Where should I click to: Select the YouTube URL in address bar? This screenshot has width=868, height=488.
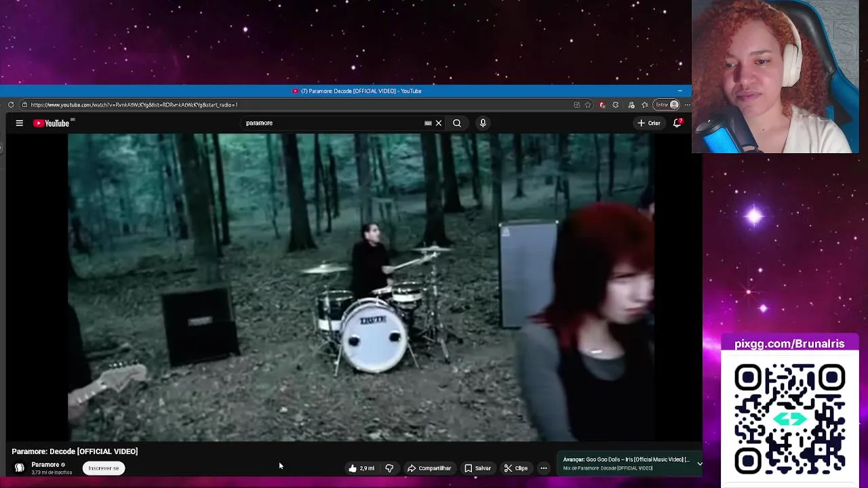click(x=134, y=105)
